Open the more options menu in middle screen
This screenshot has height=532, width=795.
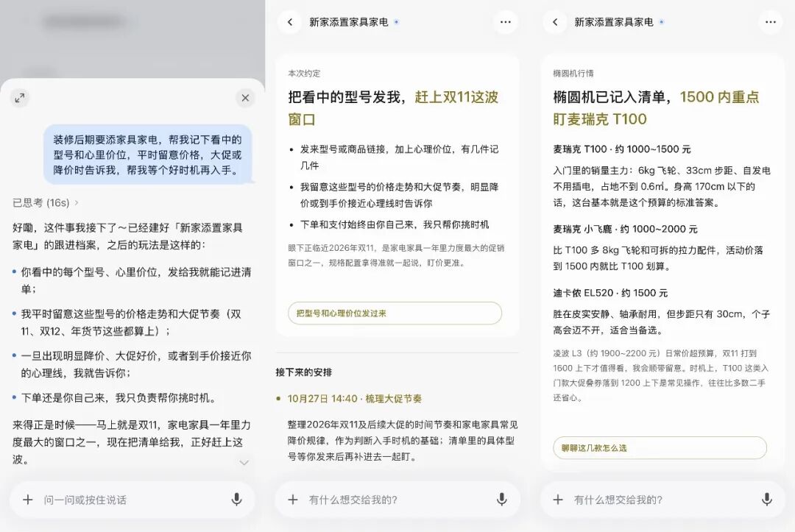tap(506, 22)
